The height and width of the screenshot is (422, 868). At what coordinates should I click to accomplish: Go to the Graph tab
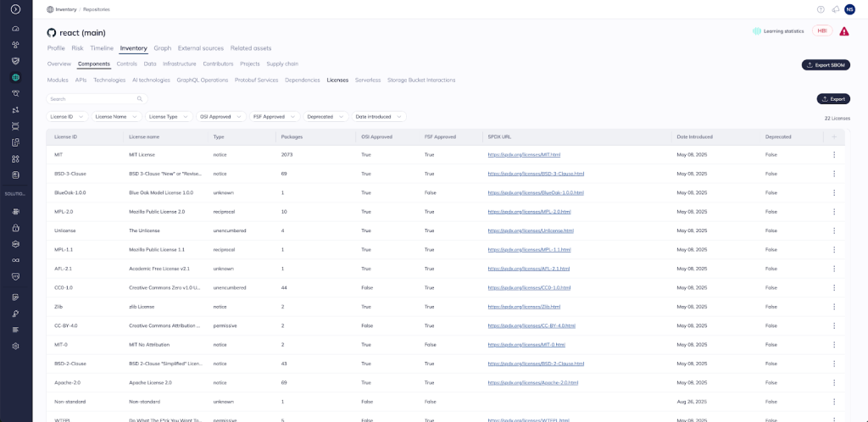162,48
